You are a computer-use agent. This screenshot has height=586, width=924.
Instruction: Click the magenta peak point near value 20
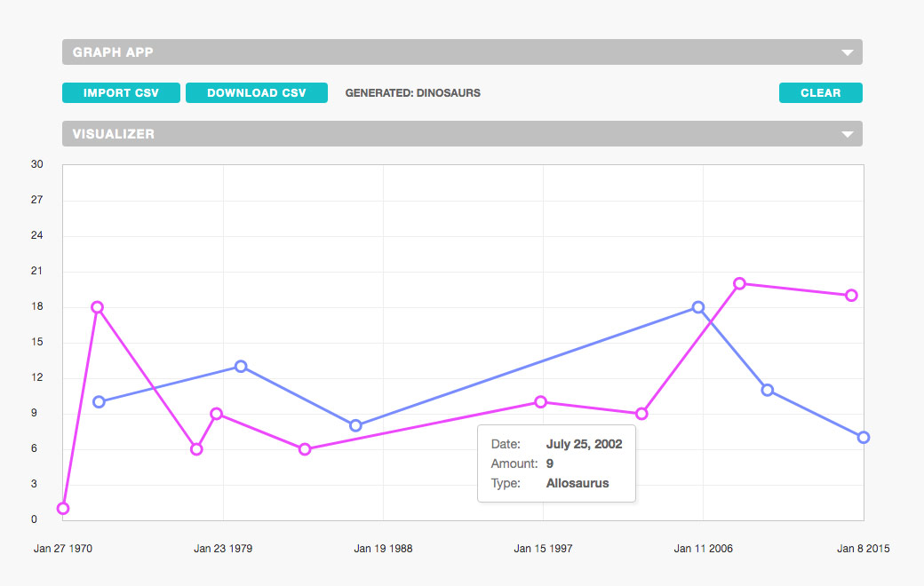(739, 283)
